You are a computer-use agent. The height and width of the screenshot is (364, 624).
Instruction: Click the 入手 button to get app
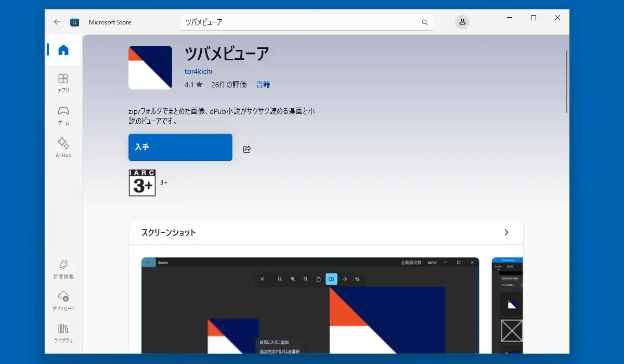(x=180, y=147)
